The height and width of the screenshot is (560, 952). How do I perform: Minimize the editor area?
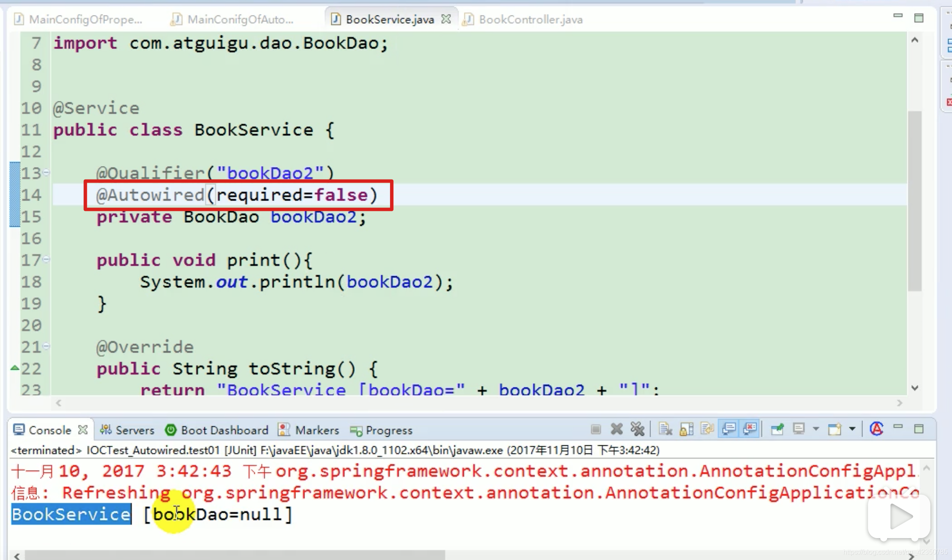(x=898, y=16)
